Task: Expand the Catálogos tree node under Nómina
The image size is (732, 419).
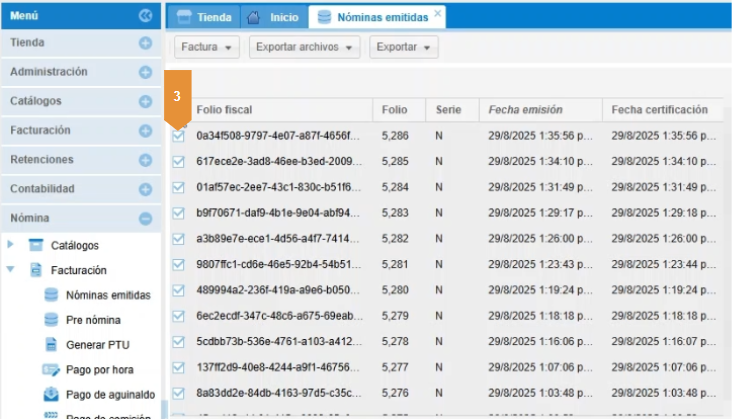Action: click(11, 245)
